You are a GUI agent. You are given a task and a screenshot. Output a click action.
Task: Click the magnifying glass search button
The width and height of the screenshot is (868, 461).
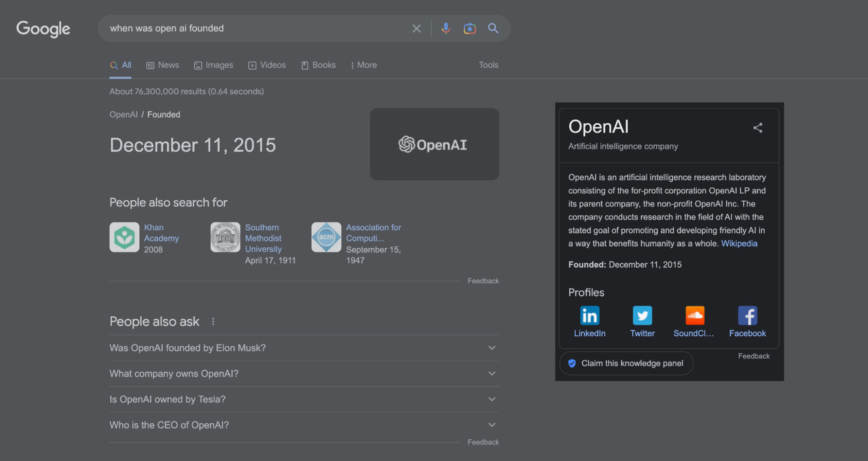493,29
